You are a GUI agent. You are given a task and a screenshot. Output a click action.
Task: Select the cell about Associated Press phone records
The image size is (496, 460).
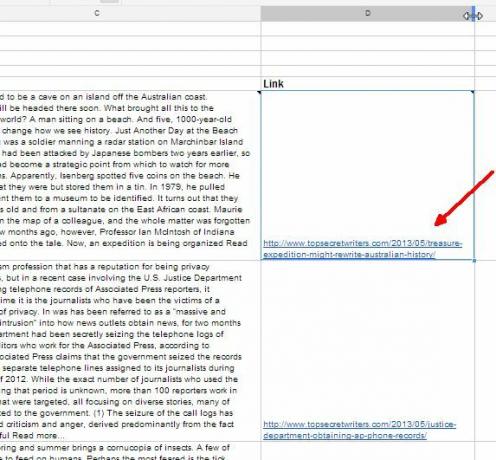pos(130,351)
